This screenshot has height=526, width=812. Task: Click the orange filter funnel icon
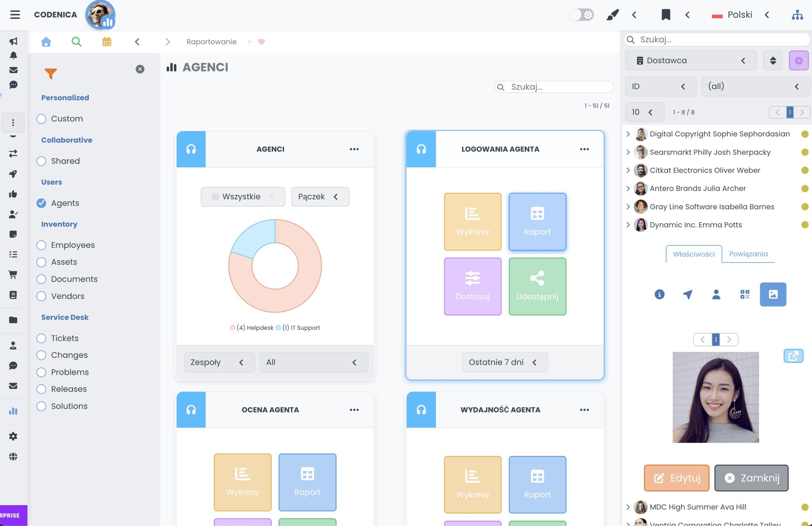coord(50,73)
